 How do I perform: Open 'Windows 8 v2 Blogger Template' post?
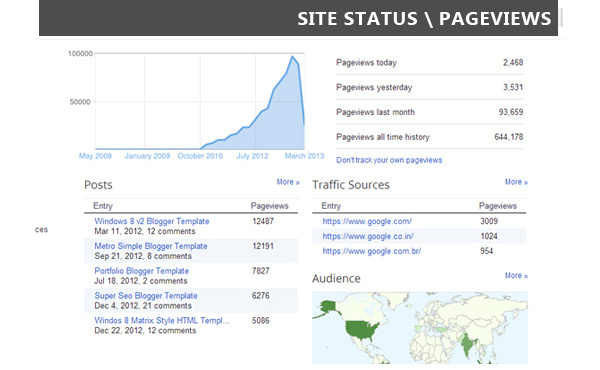(152, 221)
